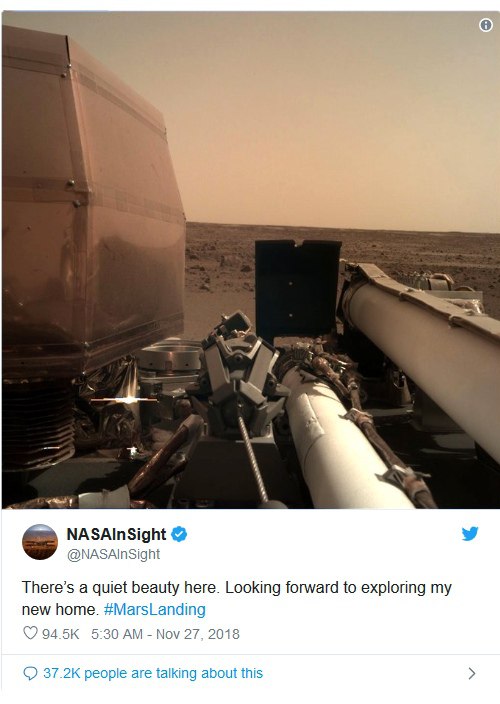
Task: Click the gray grapple claw in the photo
Action: pos(242,373)
